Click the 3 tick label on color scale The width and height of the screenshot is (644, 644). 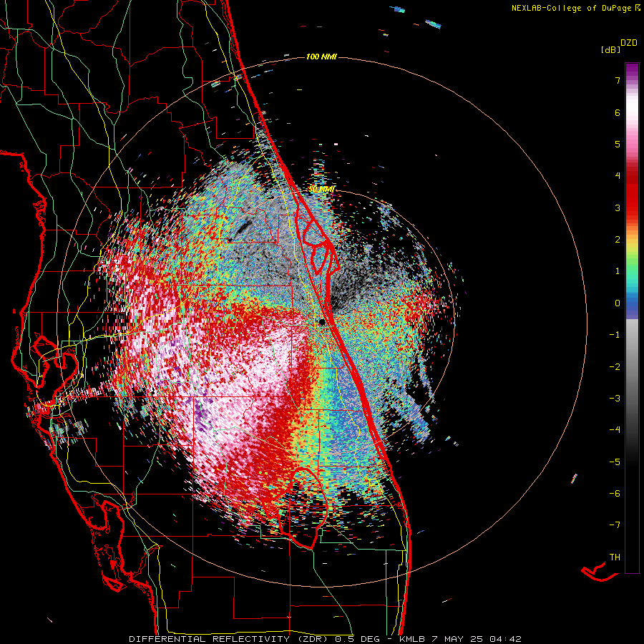(618, 208)
